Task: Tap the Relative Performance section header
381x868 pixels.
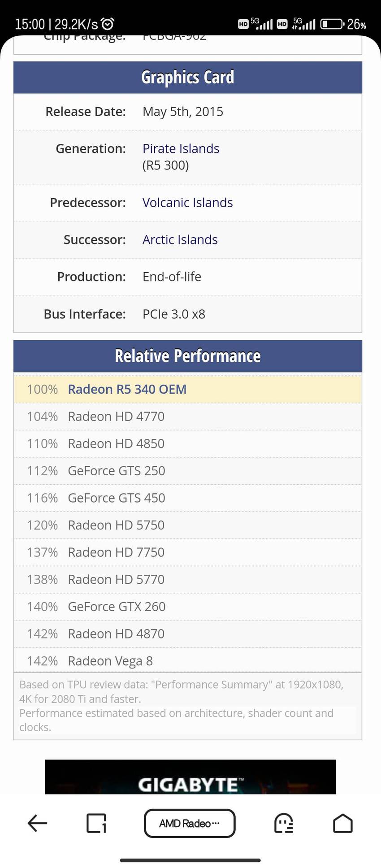Action: [188, 356]
